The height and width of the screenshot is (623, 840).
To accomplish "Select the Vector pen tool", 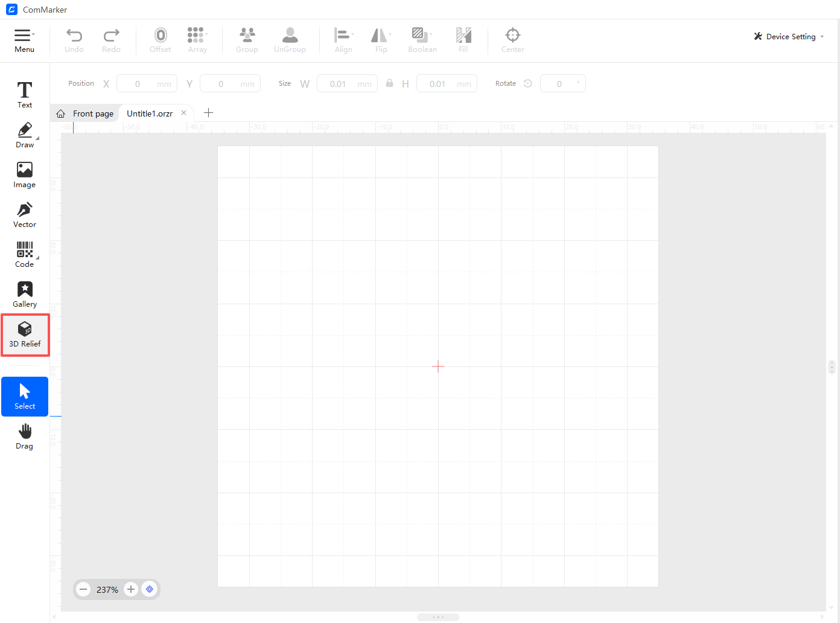I will (x=25, y=214).
